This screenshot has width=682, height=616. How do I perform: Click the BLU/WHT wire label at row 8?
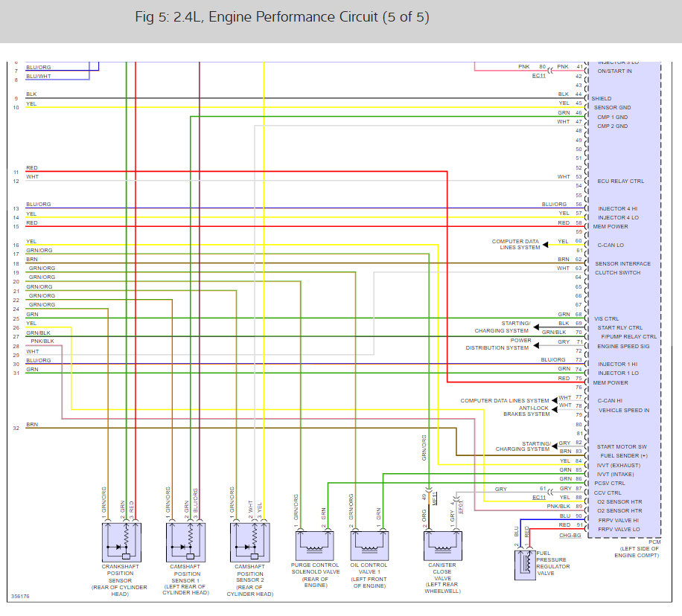[39, 76]
